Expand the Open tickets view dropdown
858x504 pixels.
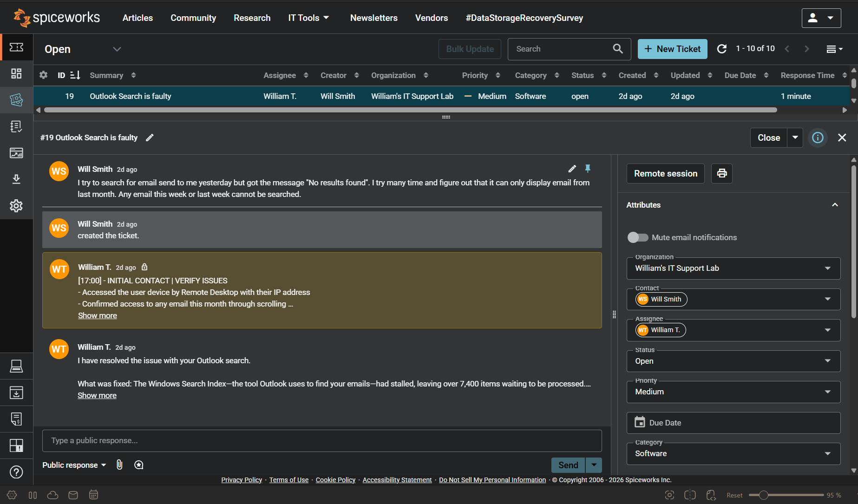[117, 49]
